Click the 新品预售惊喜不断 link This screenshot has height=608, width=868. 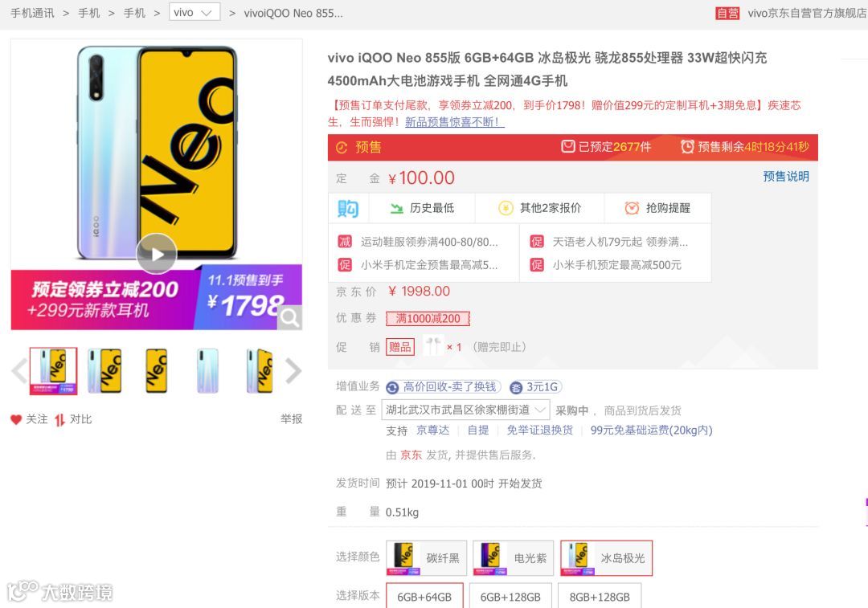pos(454,122)
